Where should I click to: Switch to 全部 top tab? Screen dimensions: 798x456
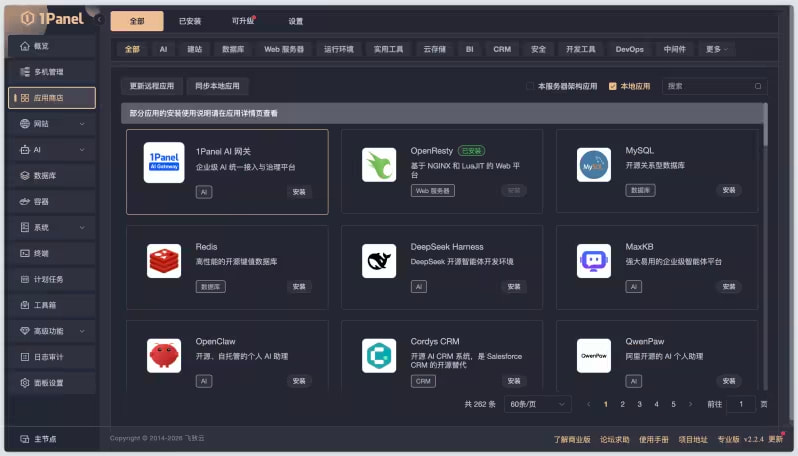[x=137, y=21]
